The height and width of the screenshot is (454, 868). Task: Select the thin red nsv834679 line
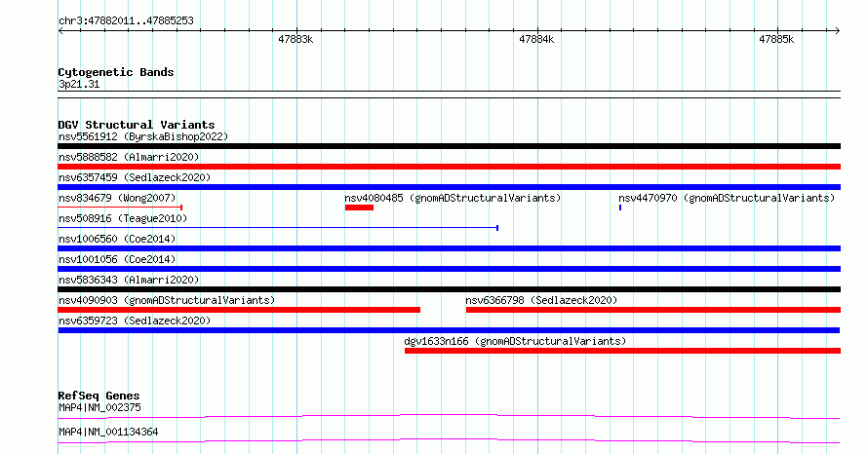pyautogui.click(x=120, y=208)
